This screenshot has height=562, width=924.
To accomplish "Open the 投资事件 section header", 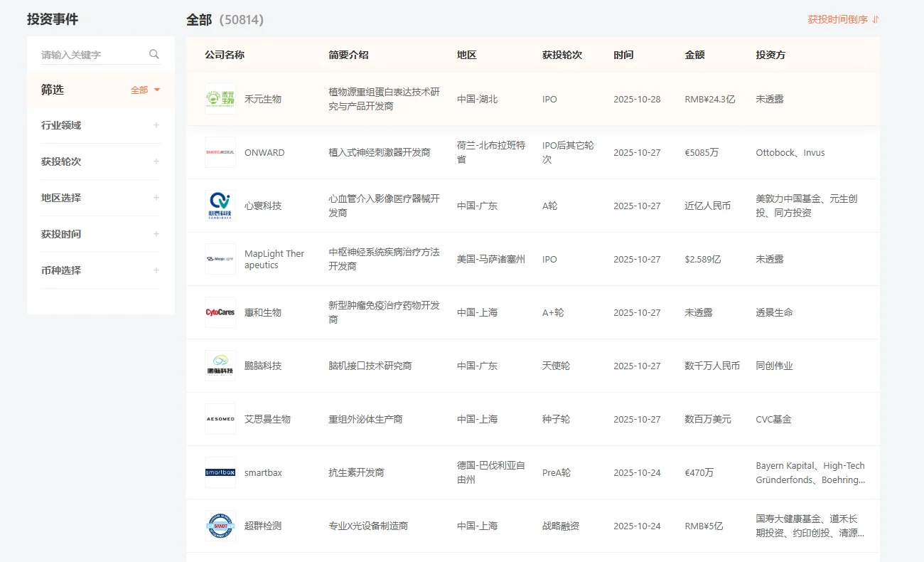I will [x=51, y=19].
